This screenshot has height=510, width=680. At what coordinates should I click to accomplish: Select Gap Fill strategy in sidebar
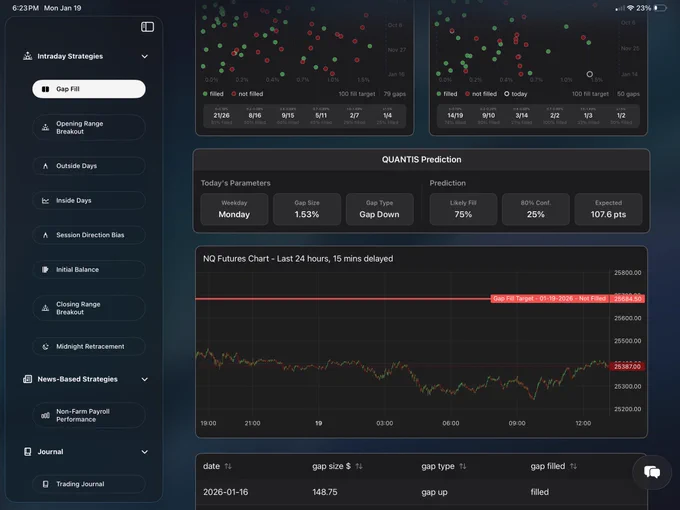[x=89, y=89]
